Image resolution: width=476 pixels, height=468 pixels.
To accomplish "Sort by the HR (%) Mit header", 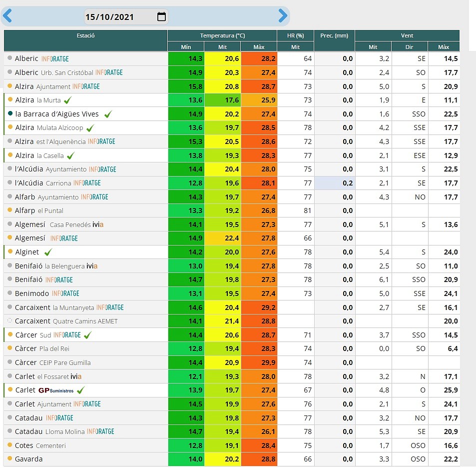I will coord(295,47).
